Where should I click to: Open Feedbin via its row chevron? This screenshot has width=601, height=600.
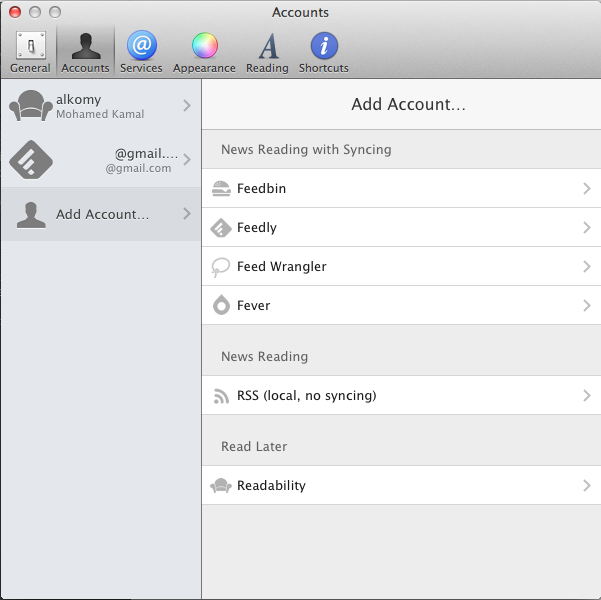pos(586,188)
